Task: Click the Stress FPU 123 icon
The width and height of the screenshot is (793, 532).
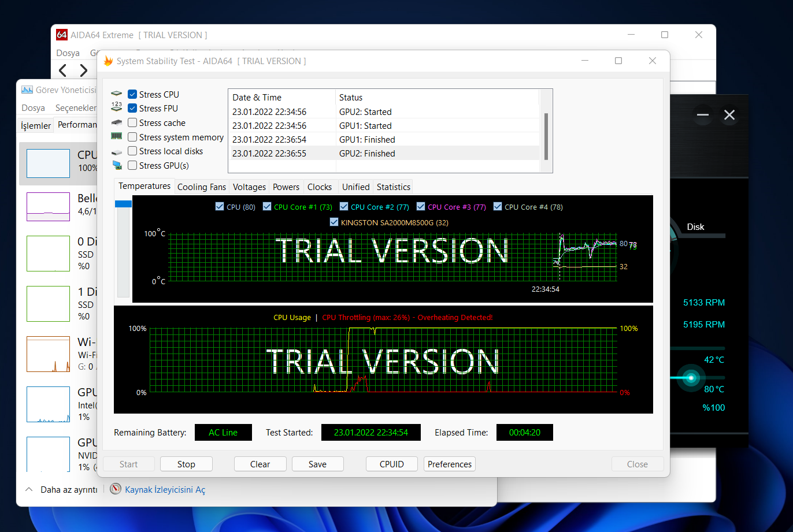Action: (117, 108)
